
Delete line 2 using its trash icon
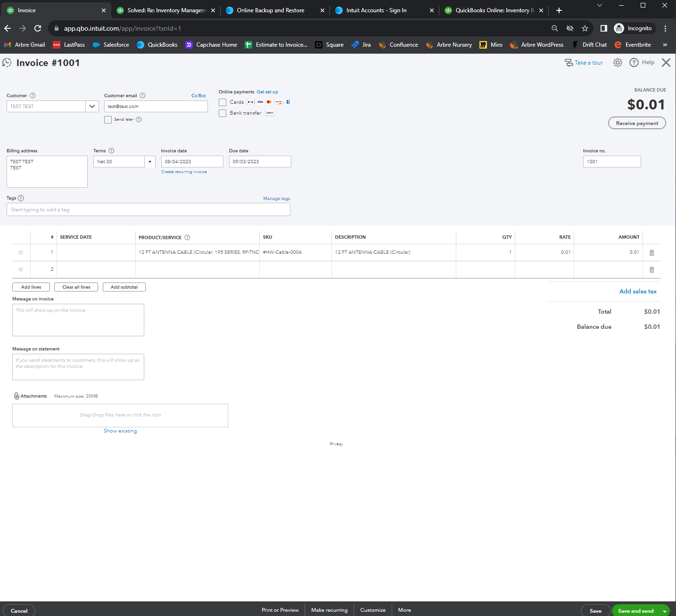[x=651, y=269]
